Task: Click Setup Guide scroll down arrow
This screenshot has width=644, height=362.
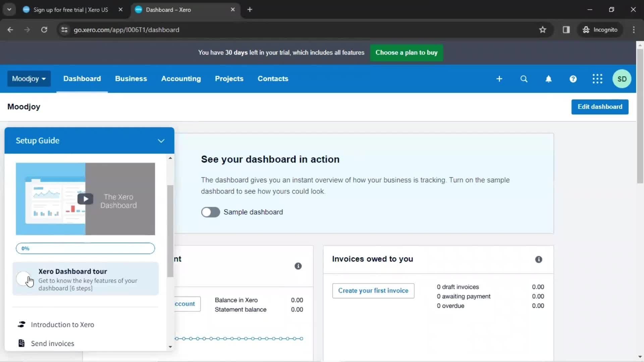Action: pos(170,347)
